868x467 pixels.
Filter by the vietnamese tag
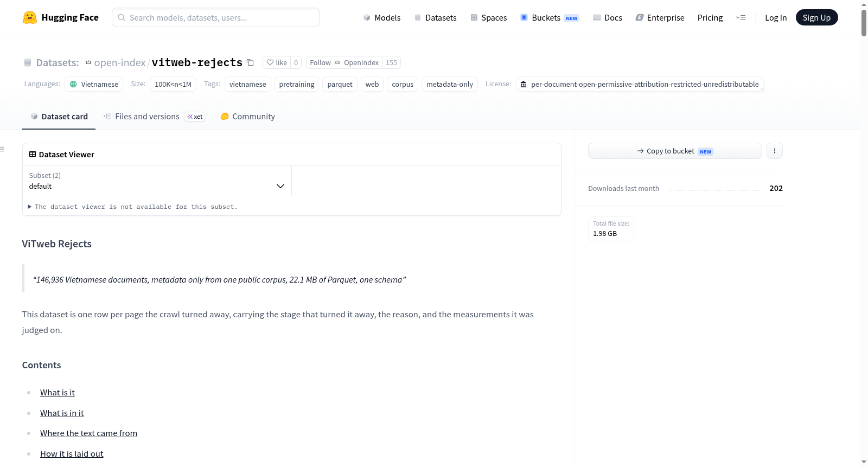[x=247, y=84]
